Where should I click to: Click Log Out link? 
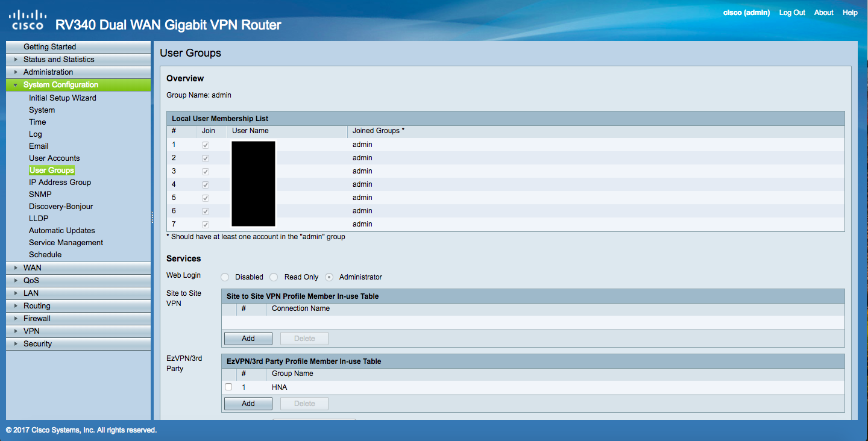(792, 13)
